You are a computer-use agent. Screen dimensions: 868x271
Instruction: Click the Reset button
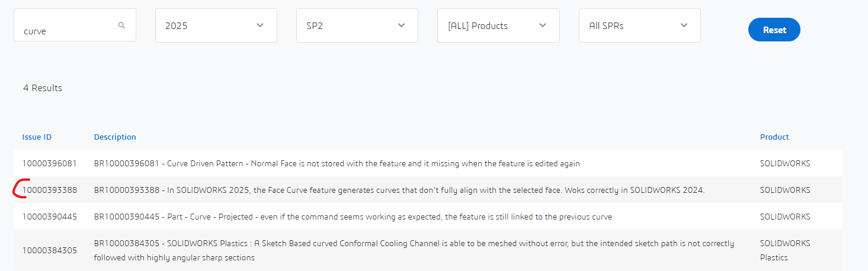point(774,30)
